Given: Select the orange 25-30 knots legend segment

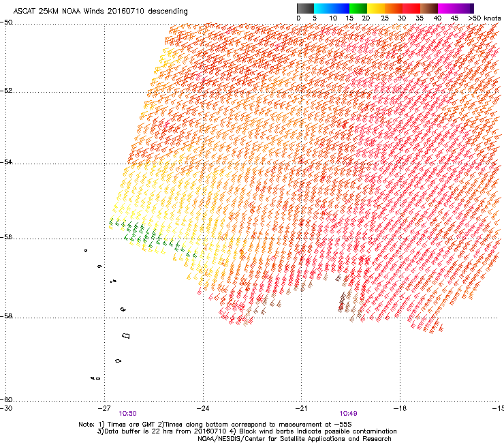Looking at the screenshot, I should point(394,8).
